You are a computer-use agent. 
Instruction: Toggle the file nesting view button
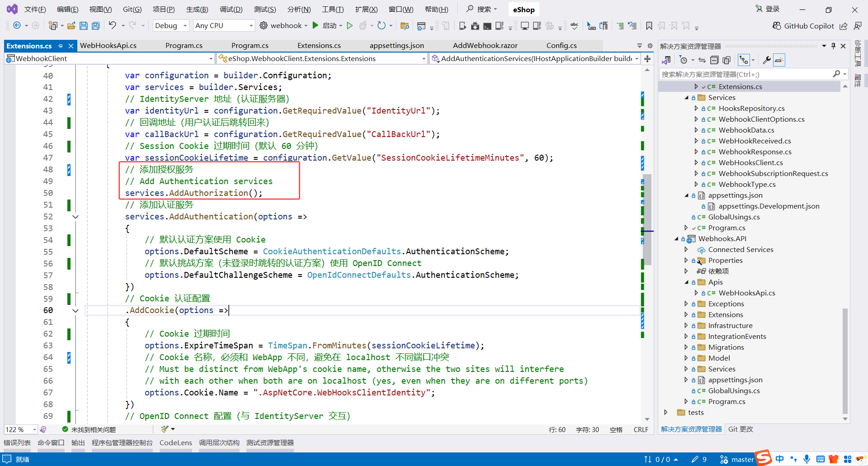click(x=743, y=60)
